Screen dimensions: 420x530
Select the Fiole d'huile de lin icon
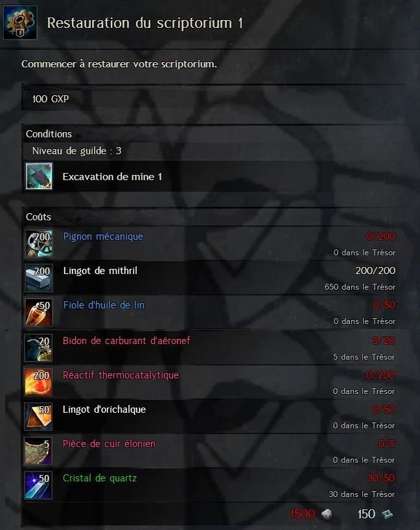coord(39,312)
